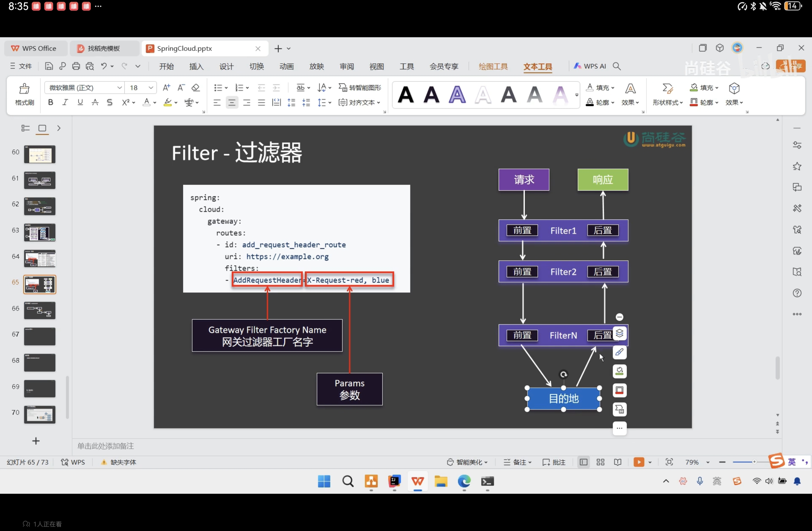Select slide 66 thumbnail
Screen dimensions: 812x531
(39, 310)
